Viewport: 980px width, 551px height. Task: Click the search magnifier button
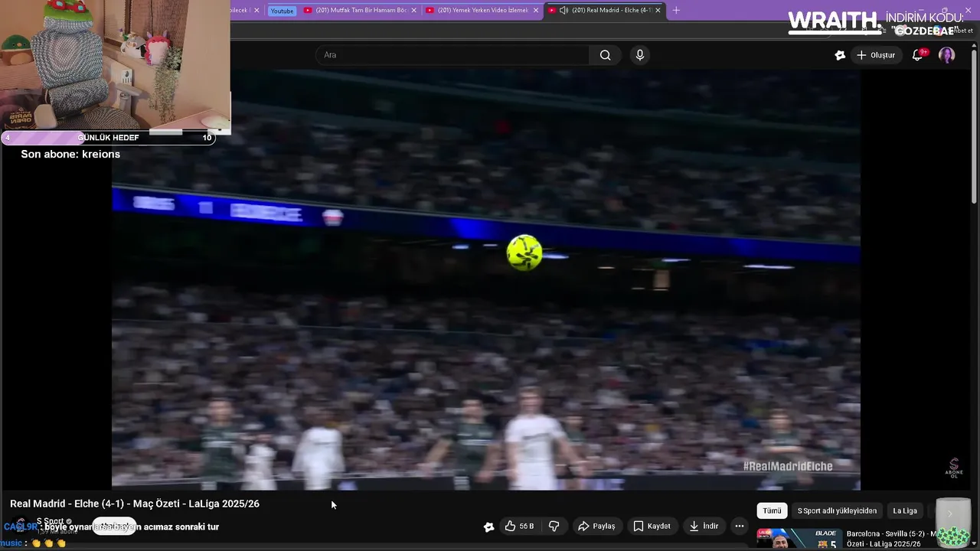coord(605,55)
